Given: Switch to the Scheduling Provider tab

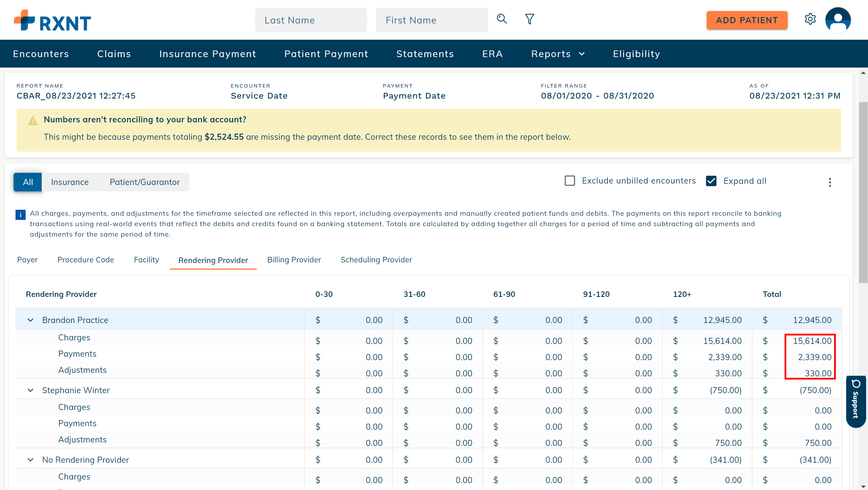Looking at the screenshot, I should pos(376,260).
